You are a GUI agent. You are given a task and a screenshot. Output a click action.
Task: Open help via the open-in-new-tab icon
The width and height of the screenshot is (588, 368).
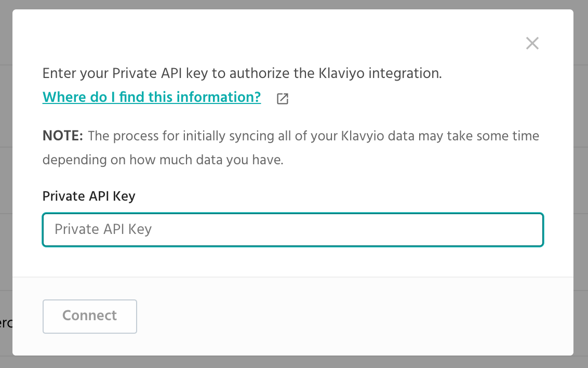click(283, 99)
